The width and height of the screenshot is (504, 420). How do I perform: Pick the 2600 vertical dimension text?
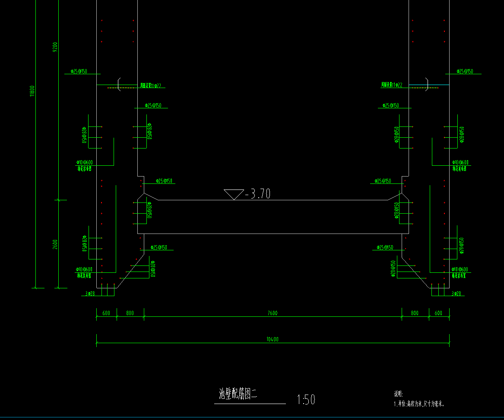pyautogui.click(x=55, y=245)
